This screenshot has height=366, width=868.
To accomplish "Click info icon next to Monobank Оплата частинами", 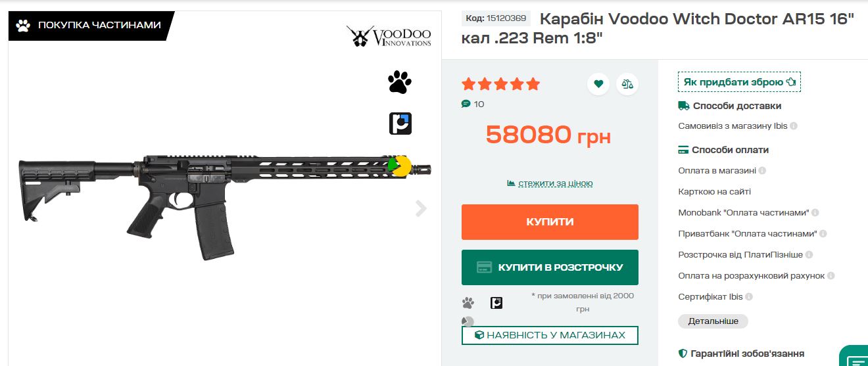I will tap(815, 213).
